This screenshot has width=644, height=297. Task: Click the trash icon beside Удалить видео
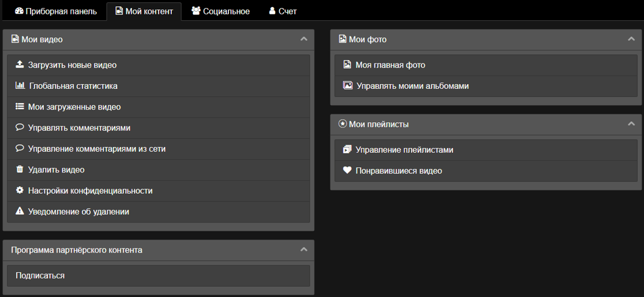pyautogui.click(x=19, y=170)
